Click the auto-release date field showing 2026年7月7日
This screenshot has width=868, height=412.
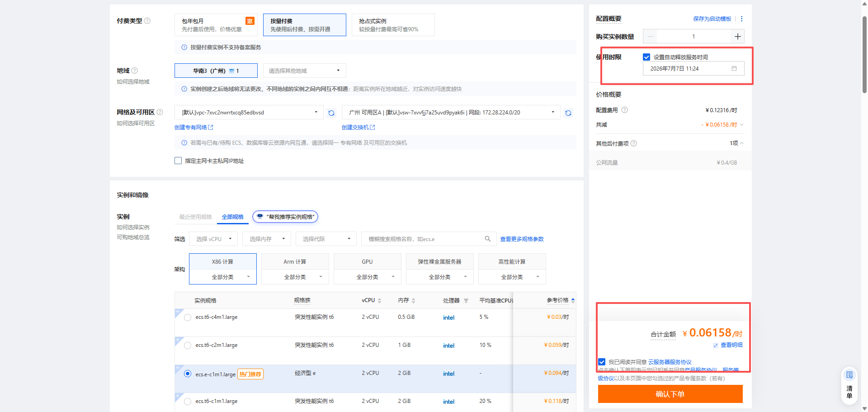[693, 68]
